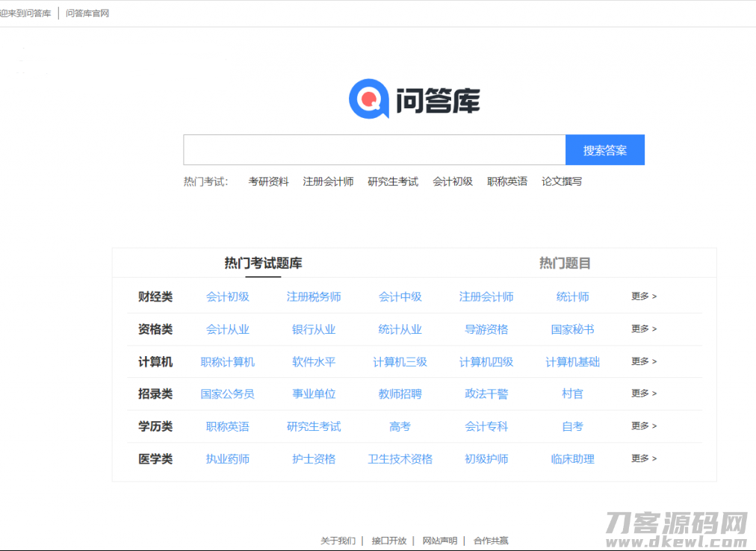Open the 论文撰写 hot exam link
This screenshot has height=551, width=756.
pos(560,181)
